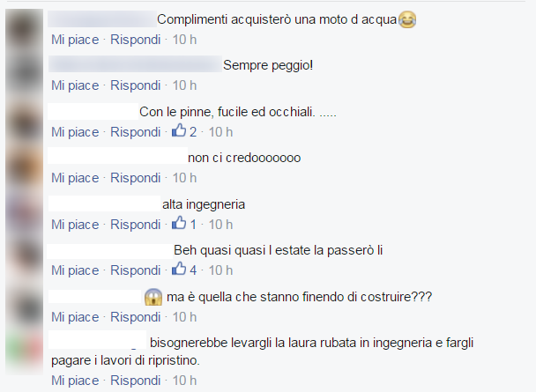Like the 'stanno finendo di costruire' comment
Viewport: 536px width, 392px height.
click(x=75, y=317)
